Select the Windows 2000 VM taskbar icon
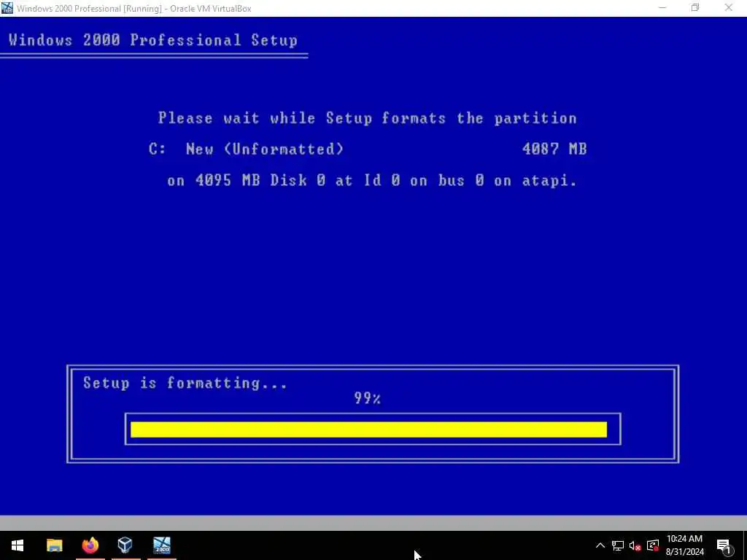The height and width of the screenshot is (560, 747). pyautogui.click(x=161, y=545)
